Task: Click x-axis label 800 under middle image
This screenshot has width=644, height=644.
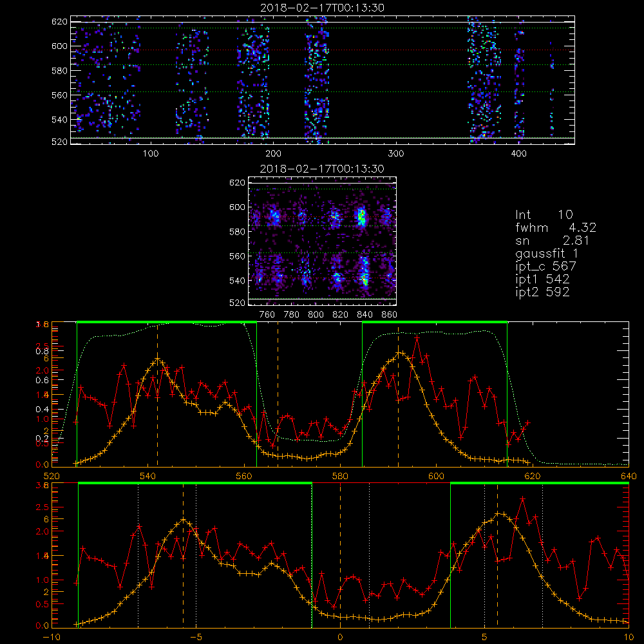Action: tap(316, 315)
